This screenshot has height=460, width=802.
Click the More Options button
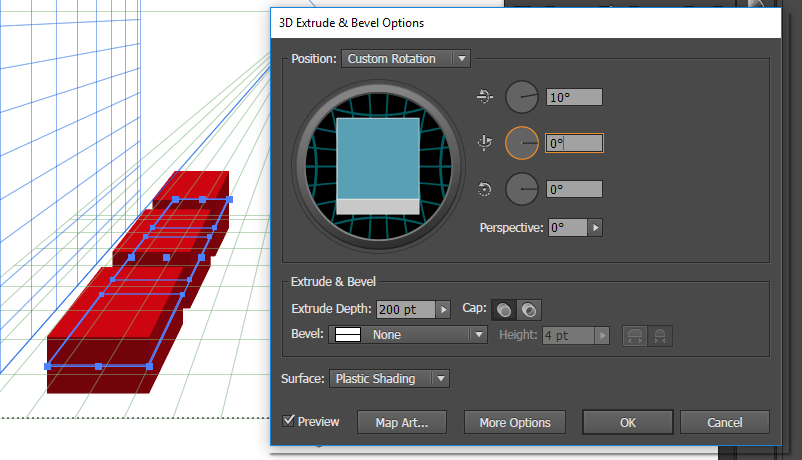tap(515, 422)
